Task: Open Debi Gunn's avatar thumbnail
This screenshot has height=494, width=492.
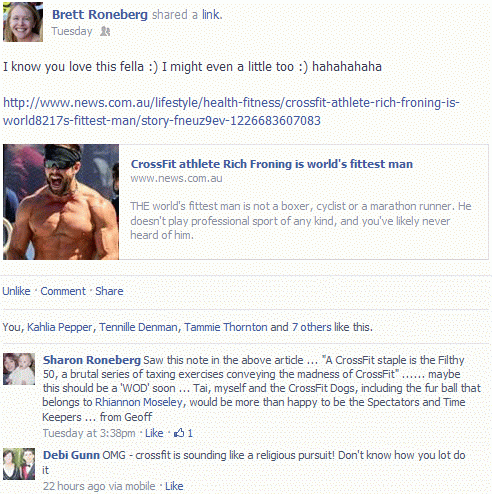Action: coord(19,464)
